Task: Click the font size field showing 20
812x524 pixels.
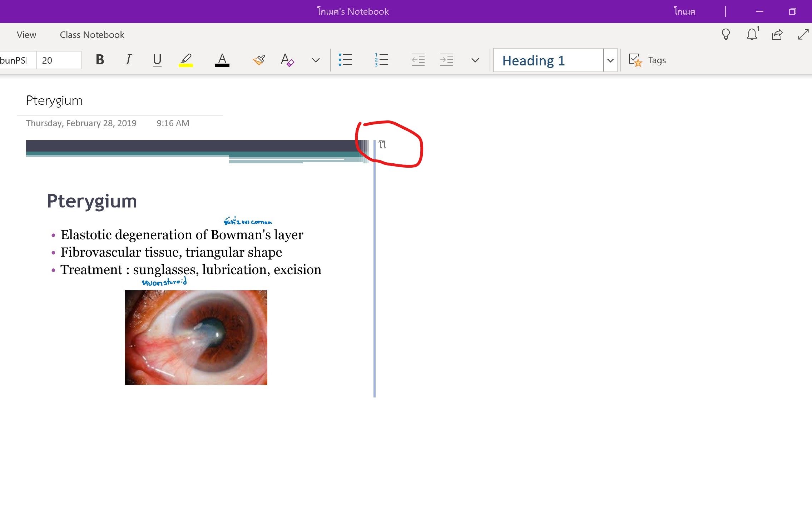Action: click(x=59, y=60)
